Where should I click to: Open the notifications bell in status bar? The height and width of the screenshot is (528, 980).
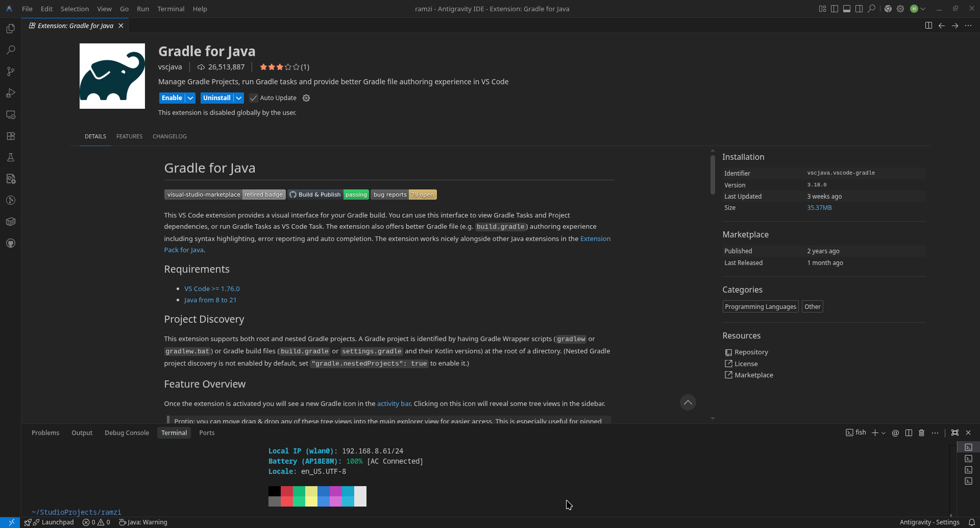972,522
